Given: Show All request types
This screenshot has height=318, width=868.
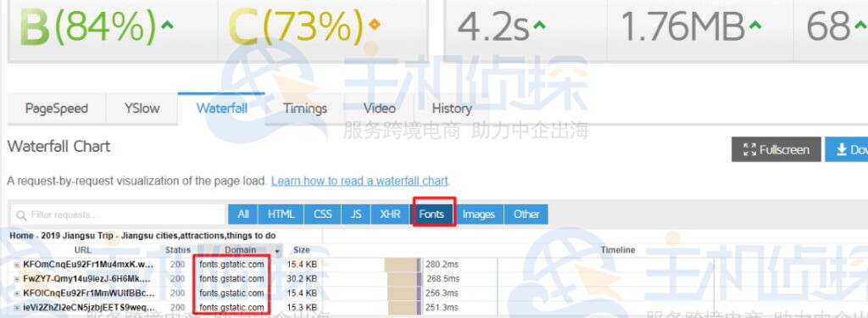Looking at the screenshot, I should [x=243, y=214].
